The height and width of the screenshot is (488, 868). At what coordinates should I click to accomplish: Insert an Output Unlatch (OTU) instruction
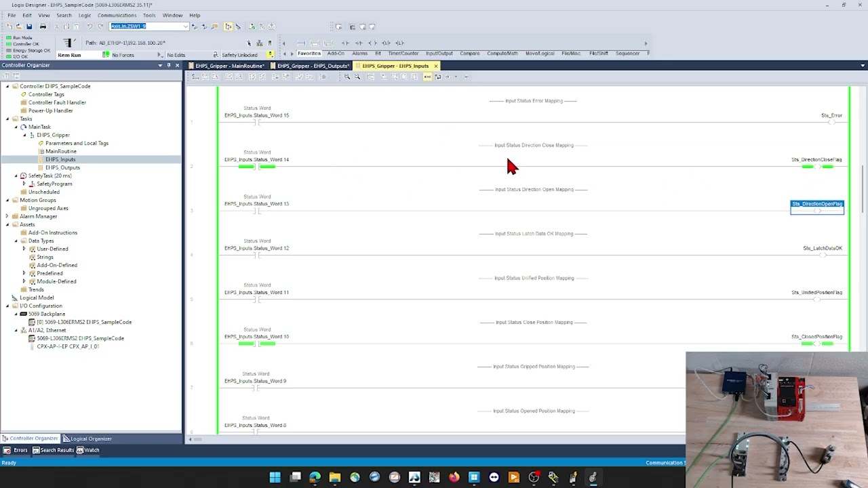386,43
